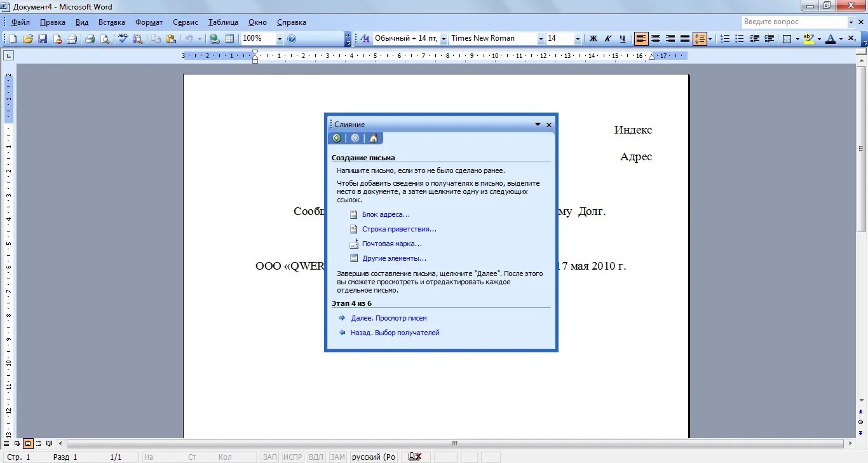Viewport: 868px width, 463px height.
Task: Open the Research tool icon
Action: [138, 39]
